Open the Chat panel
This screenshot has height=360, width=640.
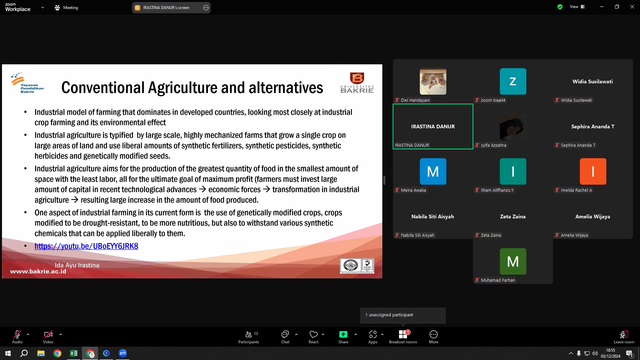click(x=285, y=337)
